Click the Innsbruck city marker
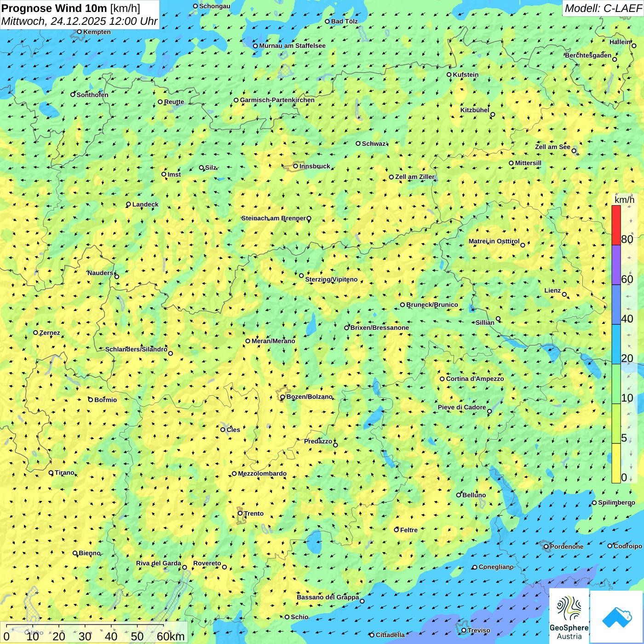This screenshot has width=644, height=644. coord(296,166)
